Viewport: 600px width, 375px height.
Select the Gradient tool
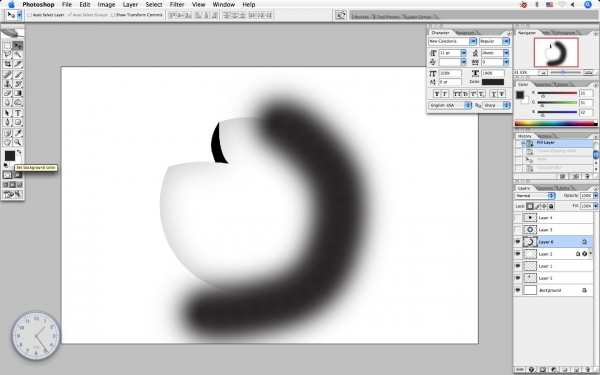point(18,93)
